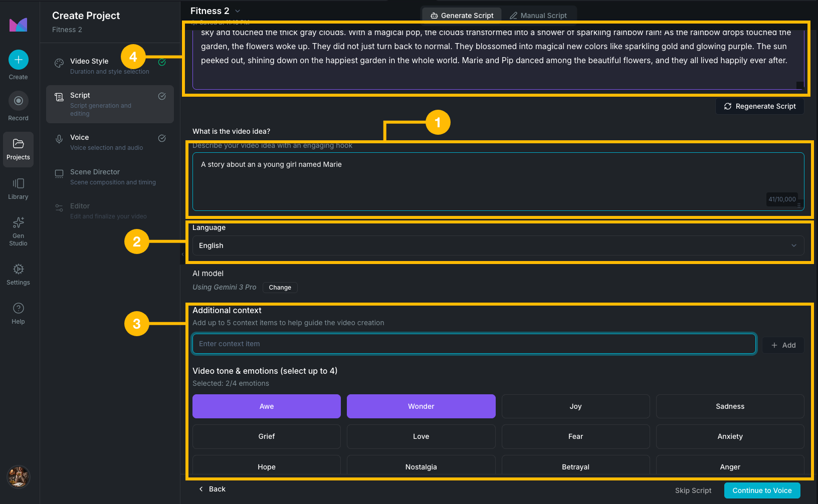Click the Enter context item field

[x=474, y=344]
